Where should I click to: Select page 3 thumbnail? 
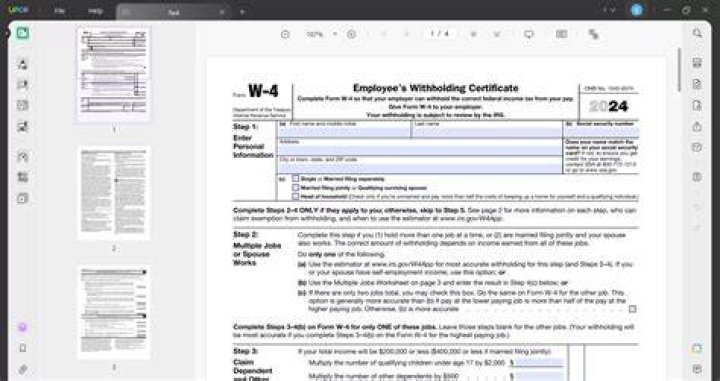(x=113, y=312)
